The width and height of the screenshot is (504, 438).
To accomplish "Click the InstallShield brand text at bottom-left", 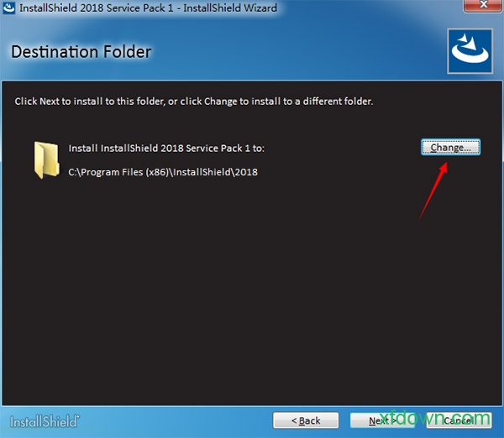I will [45, 420].
